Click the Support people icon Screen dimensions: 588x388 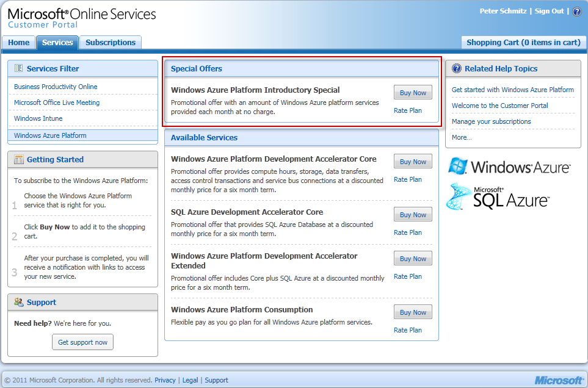19,302
